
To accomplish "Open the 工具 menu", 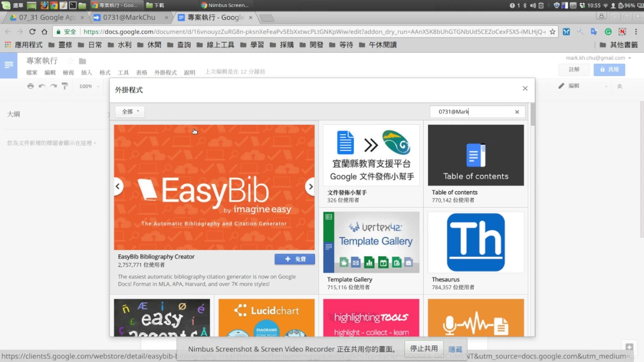I will pos(123,72).
